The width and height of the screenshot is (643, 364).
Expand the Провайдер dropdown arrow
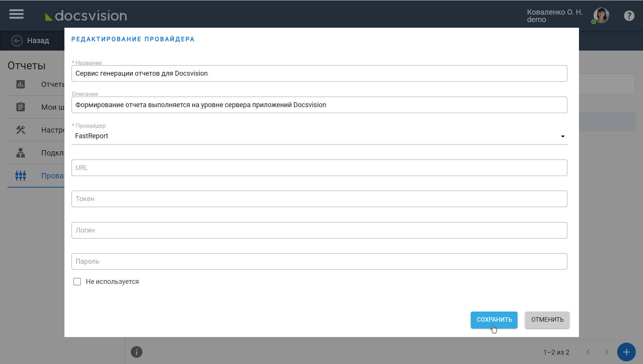click(562, 136)
